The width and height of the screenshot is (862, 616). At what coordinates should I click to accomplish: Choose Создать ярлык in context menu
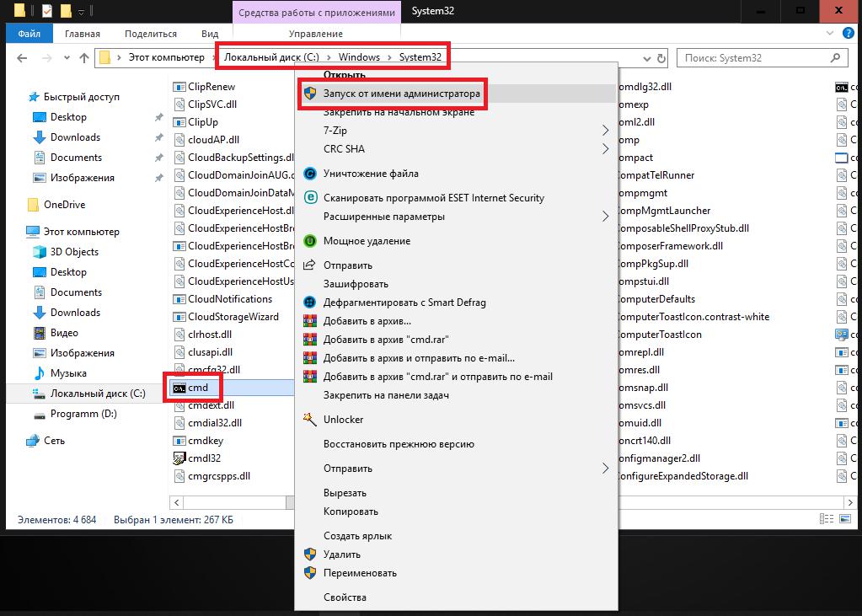[x=457, y=536]
